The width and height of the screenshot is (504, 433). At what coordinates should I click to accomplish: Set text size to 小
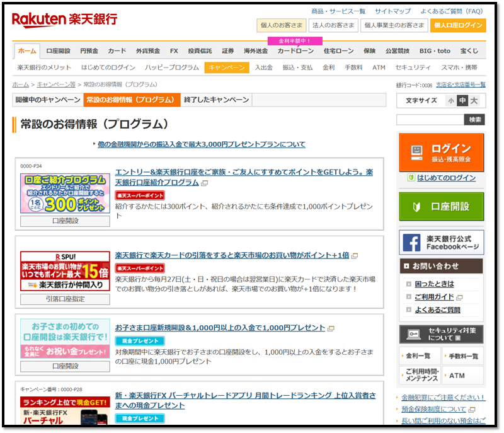tap(451, 101)
